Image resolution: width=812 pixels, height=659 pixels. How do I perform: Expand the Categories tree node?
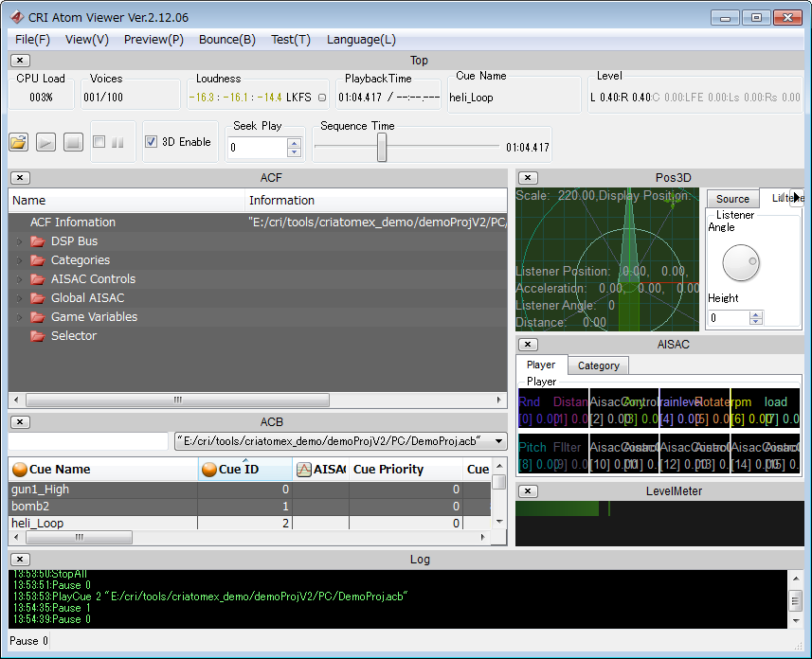(x=19, y=259)
